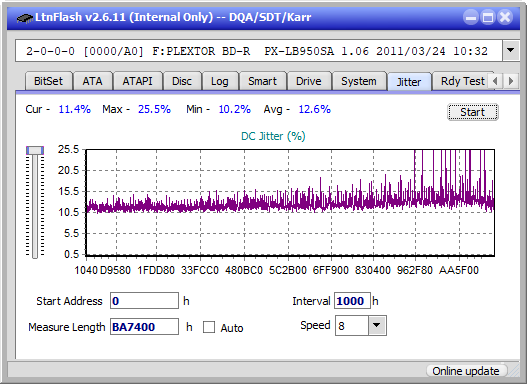The image size is (527, 384).
Task: Switch to the ATA tab
Action: [92, 81]
